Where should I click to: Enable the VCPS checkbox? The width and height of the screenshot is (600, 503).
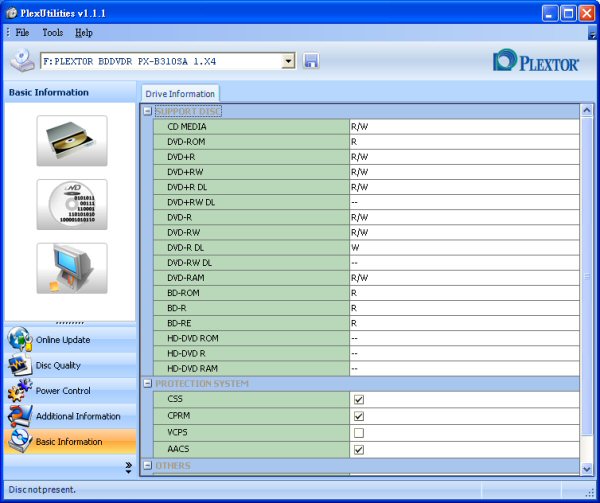pyautogui.click(x=359, y=433)
